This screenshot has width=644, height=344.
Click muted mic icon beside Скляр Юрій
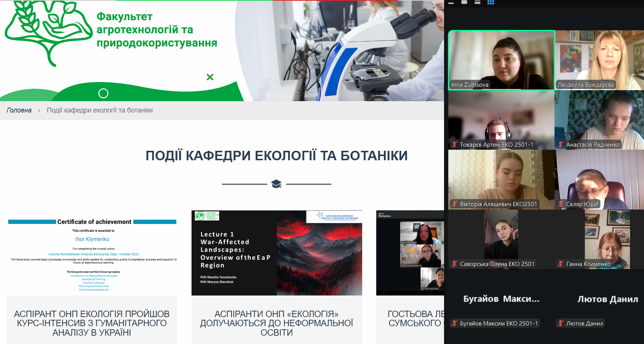click(561, 204)
